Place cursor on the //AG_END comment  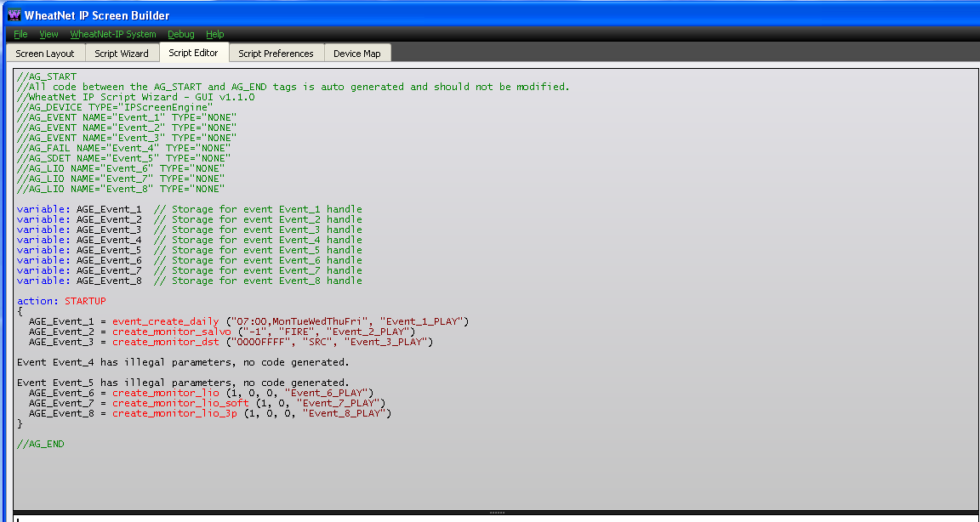coord(41,444)
